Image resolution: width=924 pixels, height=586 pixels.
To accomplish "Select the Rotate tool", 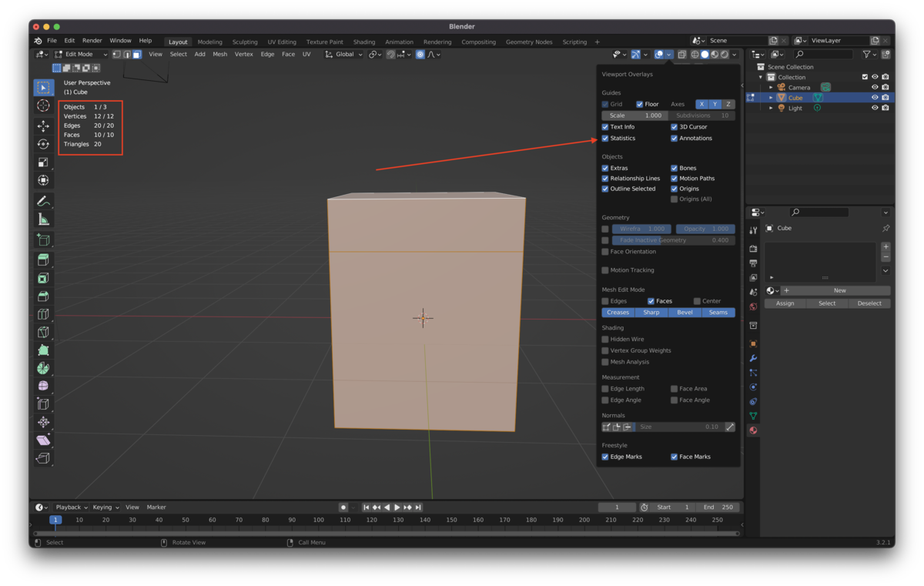I will click(x=43, y=144).
